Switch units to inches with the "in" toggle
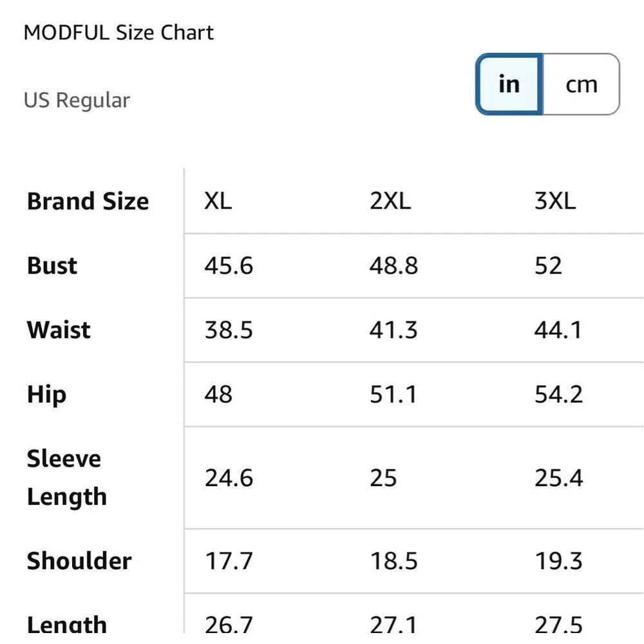Screen dimensions: 644x644 click(509, 84)
